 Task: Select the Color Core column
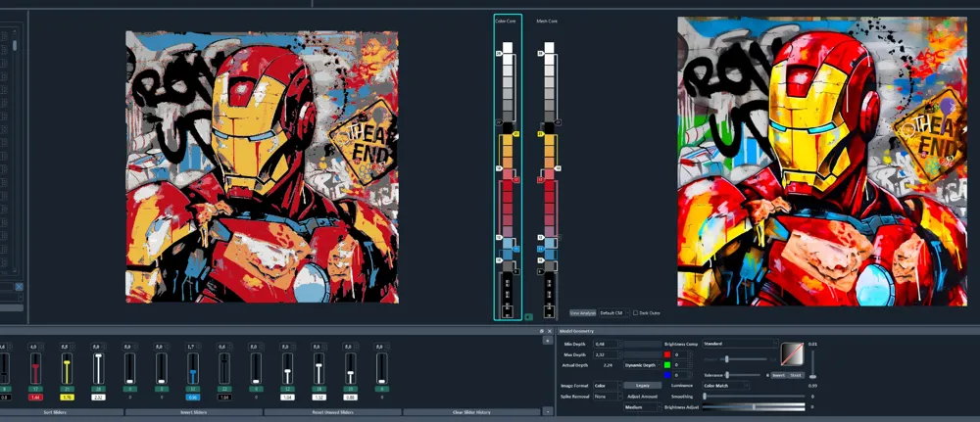(508, 167)
